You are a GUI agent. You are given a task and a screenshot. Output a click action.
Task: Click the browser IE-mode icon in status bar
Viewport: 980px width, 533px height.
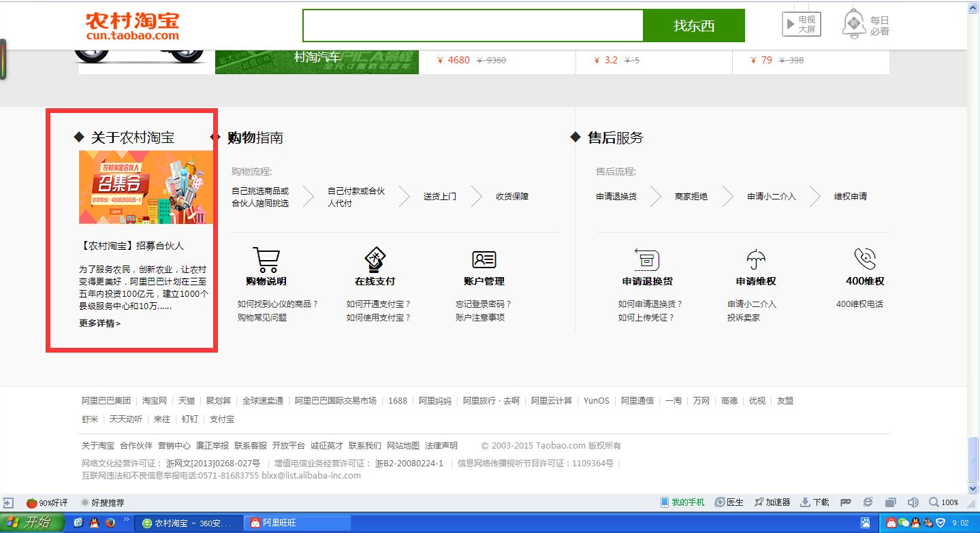868,502
